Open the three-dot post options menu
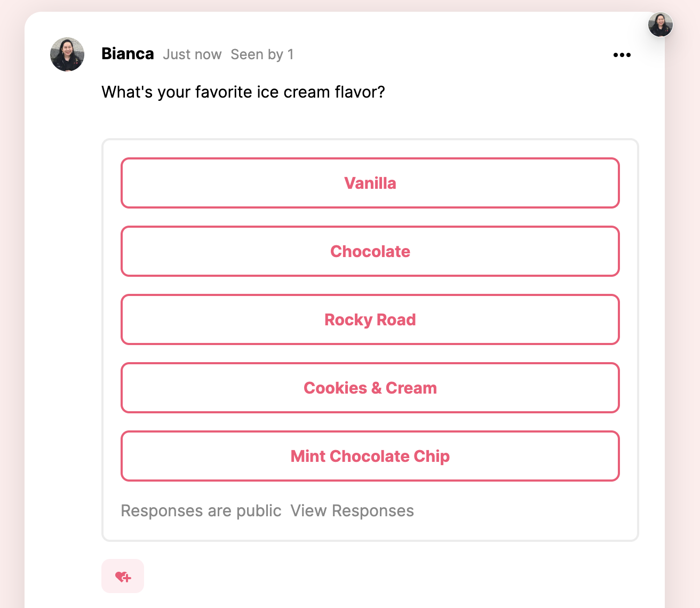The height and width of the screenshot is (608, 700). pyautogui.click(x=622, y=55)
